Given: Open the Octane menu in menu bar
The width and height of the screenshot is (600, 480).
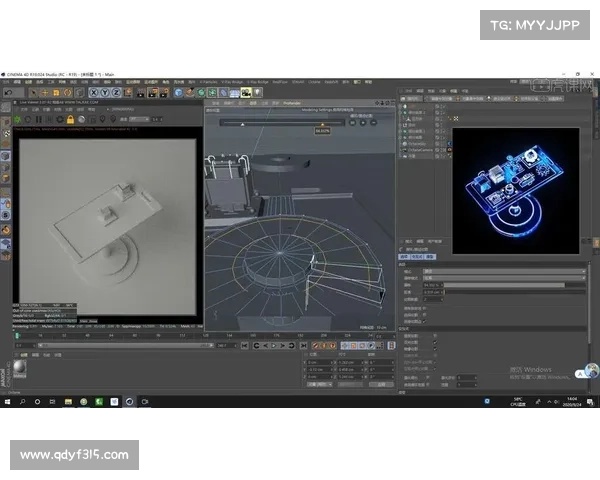Looking at the screenshot, I should click(314, 82).
